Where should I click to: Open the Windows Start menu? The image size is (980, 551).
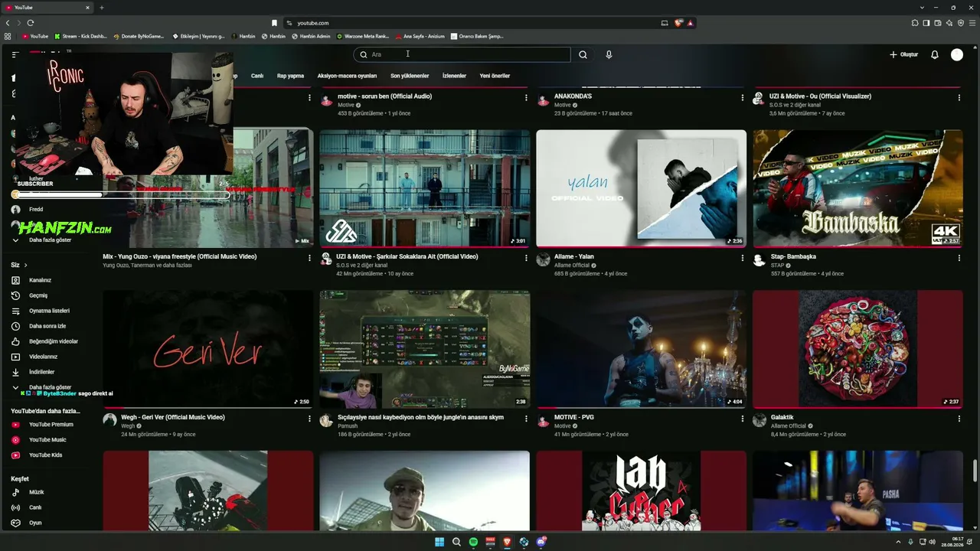pos(439,542)
